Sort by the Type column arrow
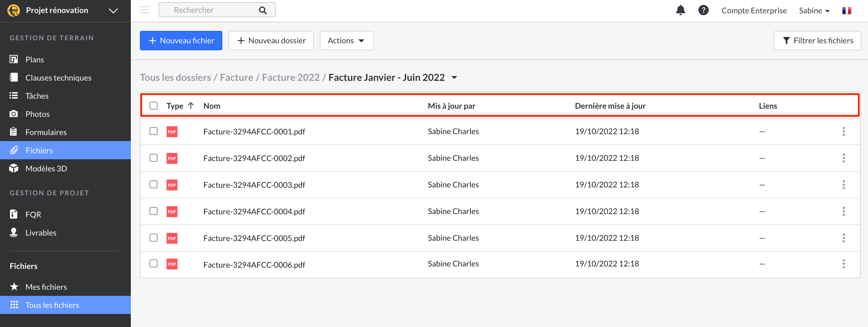Viewport: 868px width, 327px height. 191,105
